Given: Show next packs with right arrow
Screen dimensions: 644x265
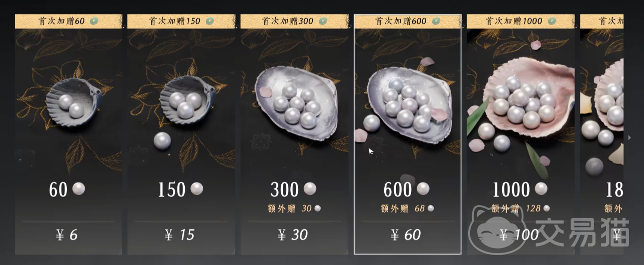Looking at the screenshot, I should [x=630, y=137].
